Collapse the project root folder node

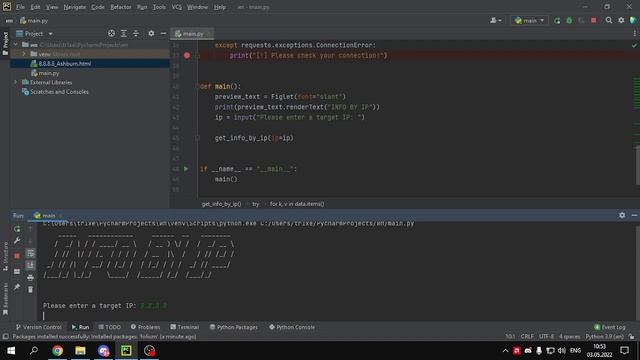[x=16, y=44]
